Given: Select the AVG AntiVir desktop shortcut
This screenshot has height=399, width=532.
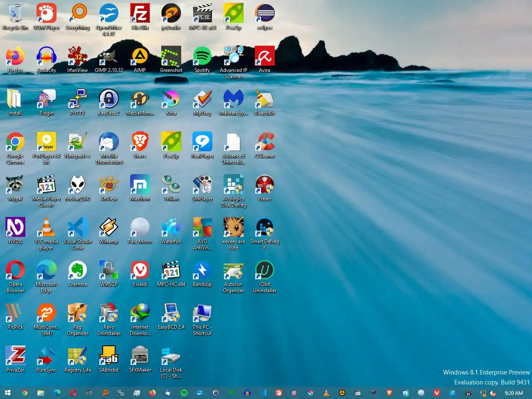Looking at the screenshot, I should [x=202, y=234].
